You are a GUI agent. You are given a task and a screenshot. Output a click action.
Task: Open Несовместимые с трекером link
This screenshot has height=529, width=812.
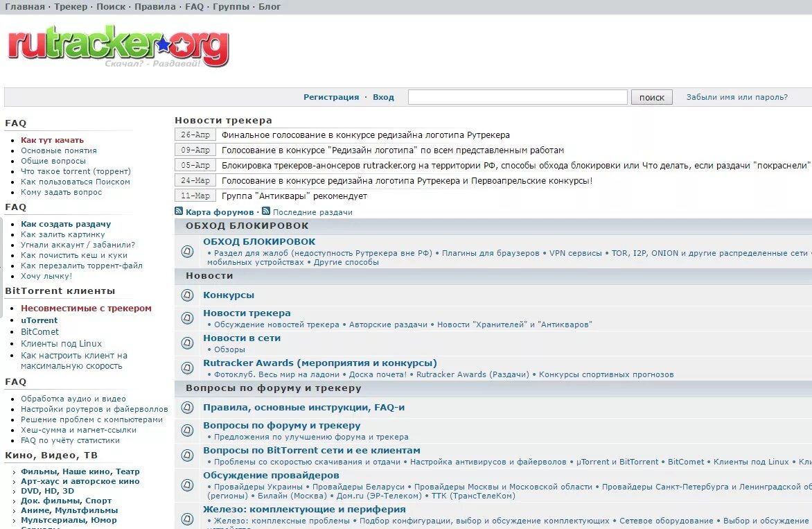point(86,309)
